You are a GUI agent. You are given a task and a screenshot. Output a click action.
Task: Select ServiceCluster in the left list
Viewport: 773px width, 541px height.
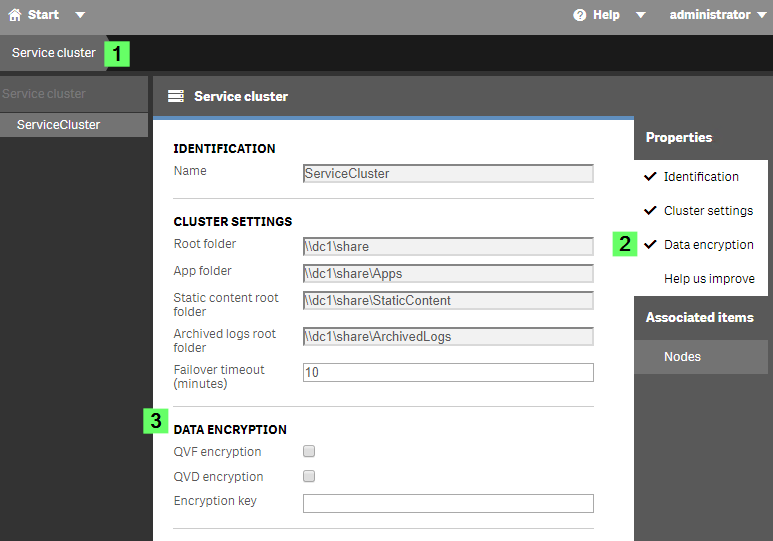tap(59, 125)
